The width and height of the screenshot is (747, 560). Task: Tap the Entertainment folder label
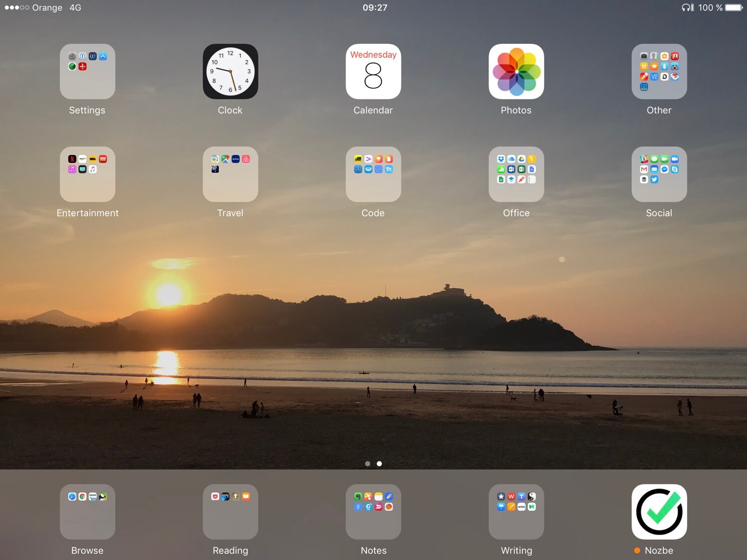pyautogui.click(x=88, y=213)
